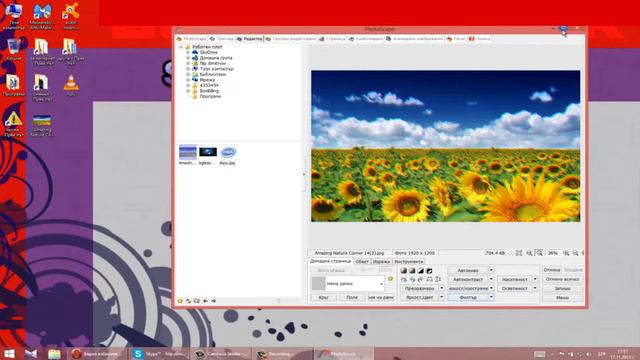Switch to the Изрязване bottom tab

tap(381, 262)
